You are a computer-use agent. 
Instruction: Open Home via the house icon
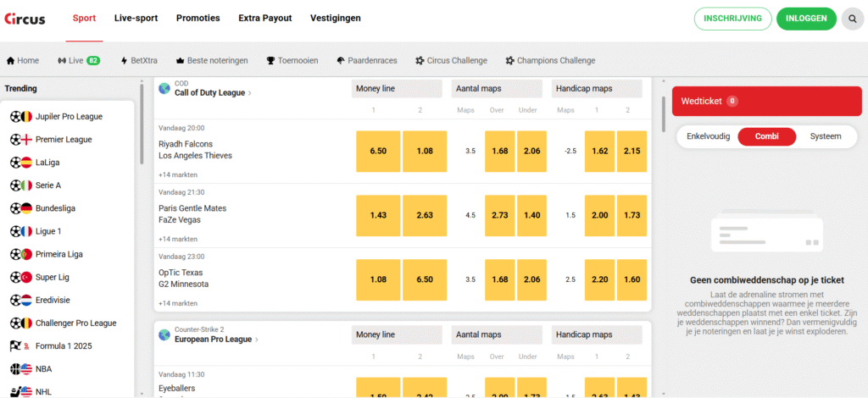pyautogui.click(x=11, y=61)
